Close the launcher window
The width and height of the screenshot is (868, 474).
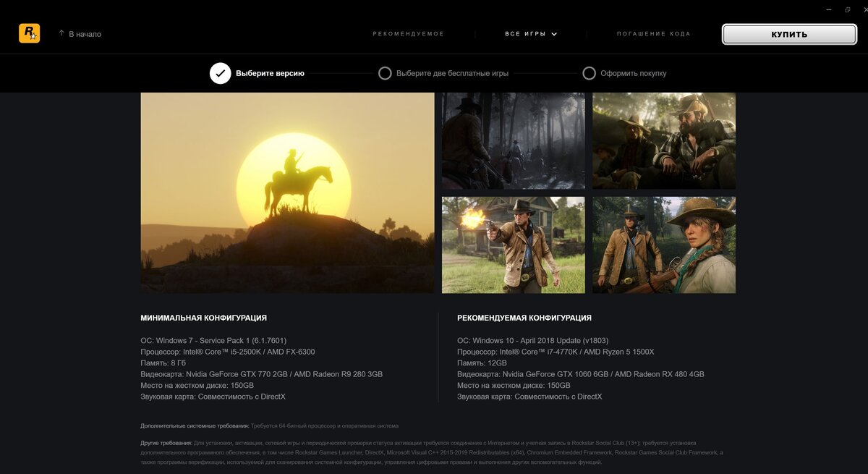[866, 10]
